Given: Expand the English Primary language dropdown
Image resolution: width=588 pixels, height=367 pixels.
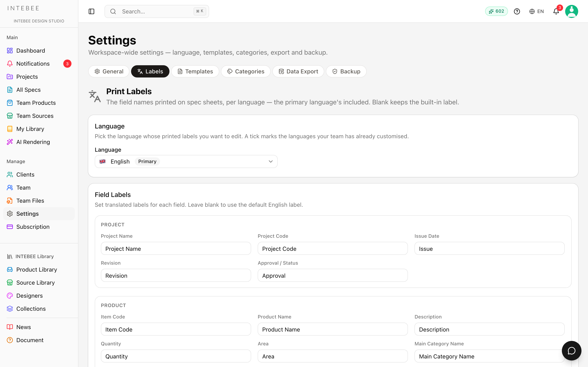Looking at the screenshot, I should (186, 161).
